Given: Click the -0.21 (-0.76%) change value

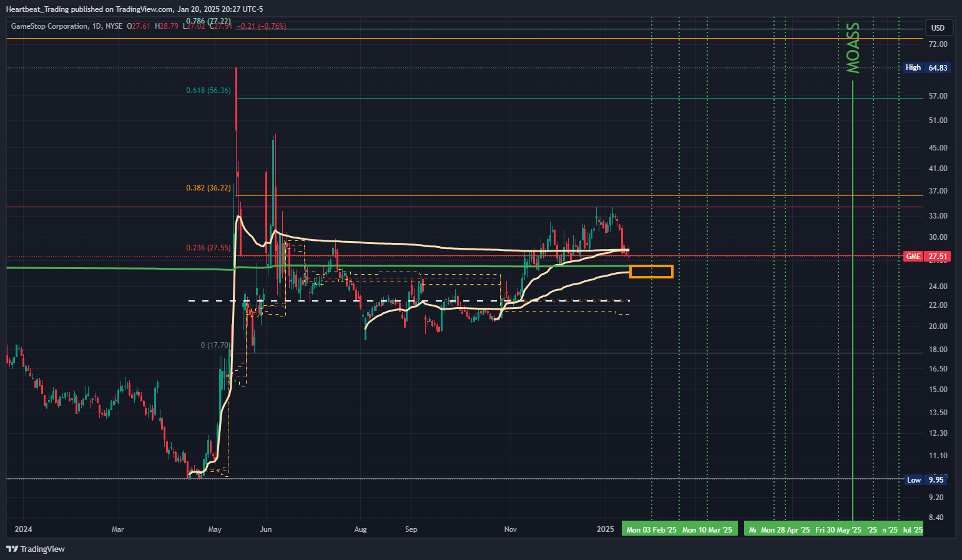Looking at the screenshot, I should tap(262, 26).
